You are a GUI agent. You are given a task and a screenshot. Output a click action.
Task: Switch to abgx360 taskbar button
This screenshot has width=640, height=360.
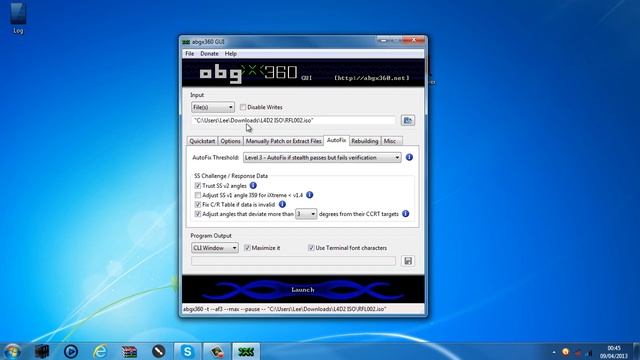pos(246,351)
